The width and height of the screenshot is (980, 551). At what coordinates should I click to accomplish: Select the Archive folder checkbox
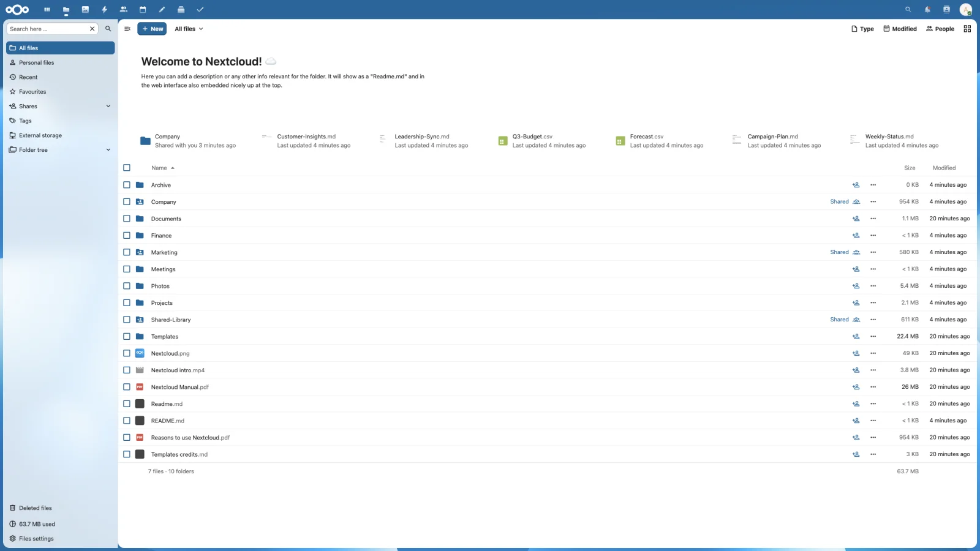127,185
